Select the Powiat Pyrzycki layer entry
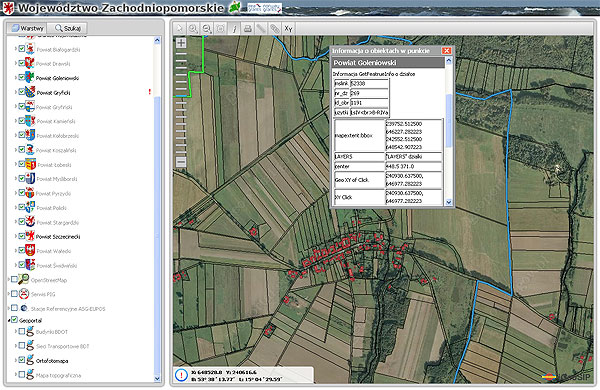The image size is (600, 390). [54, 193]
